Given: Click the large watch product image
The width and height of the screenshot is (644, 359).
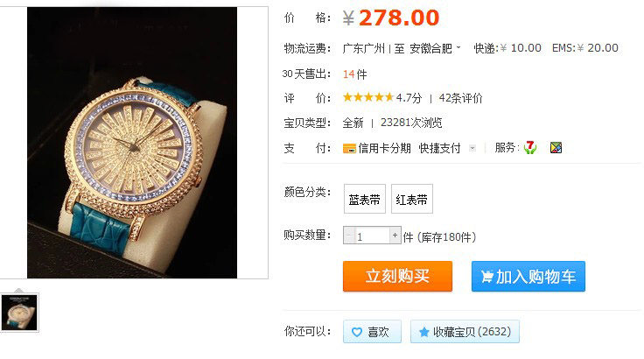Looking at the screenshot, I should click(132, 142).
